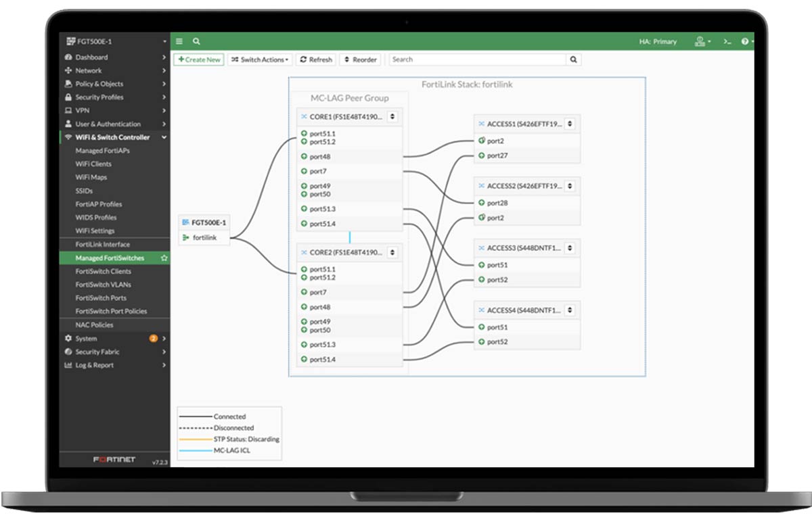Image resolution: width=812 pixels, height=524 pixels.
Task: Click the ACCESS1 switch icon
Action: pyautogui.click(x=481, y=124)
